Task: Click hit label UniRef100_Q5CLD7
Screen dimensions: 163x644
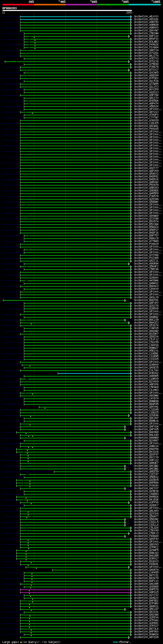Action: click(x=146, y=609)
